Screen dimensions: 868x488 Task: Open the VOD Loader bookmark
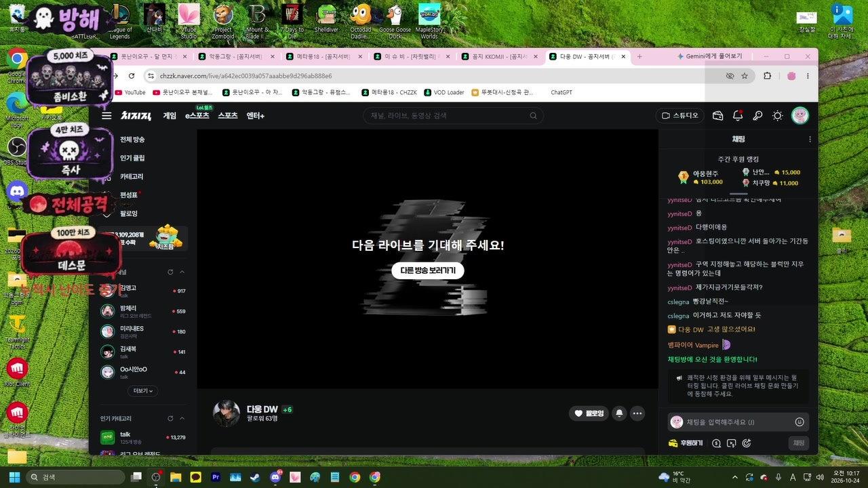[444, 92]
